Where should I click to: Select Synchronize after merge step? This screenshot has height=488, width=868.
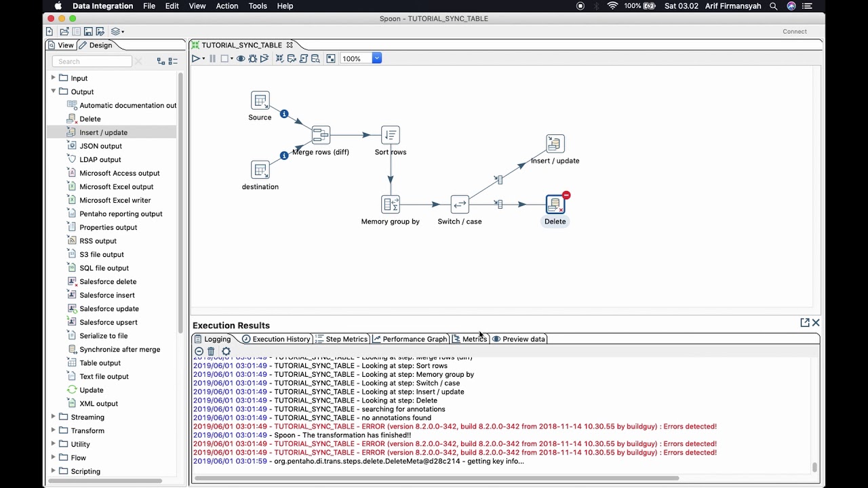click(119, 349)
